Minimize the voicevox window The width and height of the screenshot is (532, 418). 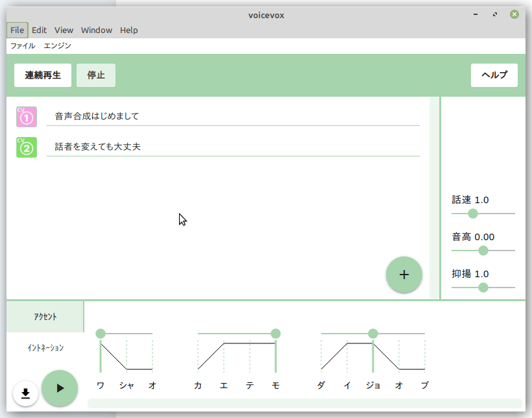click(x=476, y=14)
